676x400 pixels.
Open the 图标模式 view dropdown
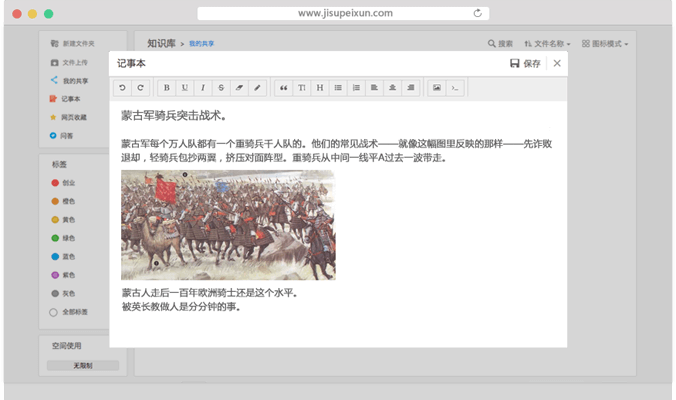tap(605, 44)
